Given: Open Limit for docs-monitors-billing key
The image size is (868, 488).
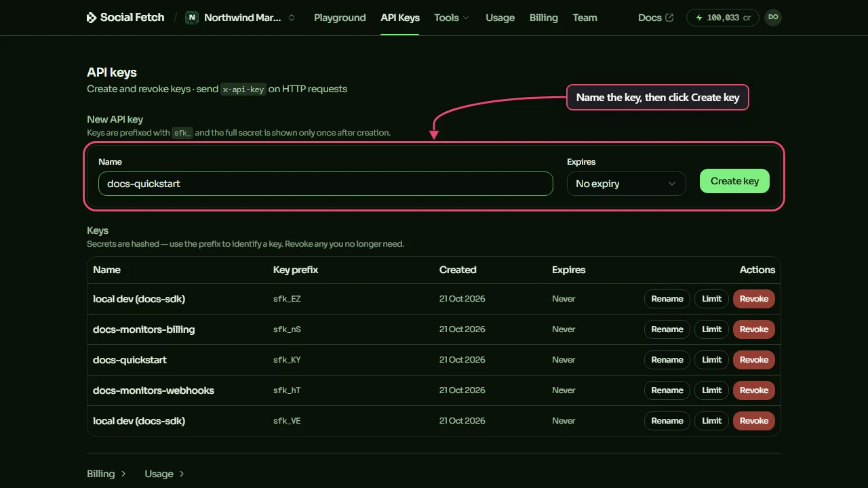Looking at the screenshot, I should pos(712,329).
